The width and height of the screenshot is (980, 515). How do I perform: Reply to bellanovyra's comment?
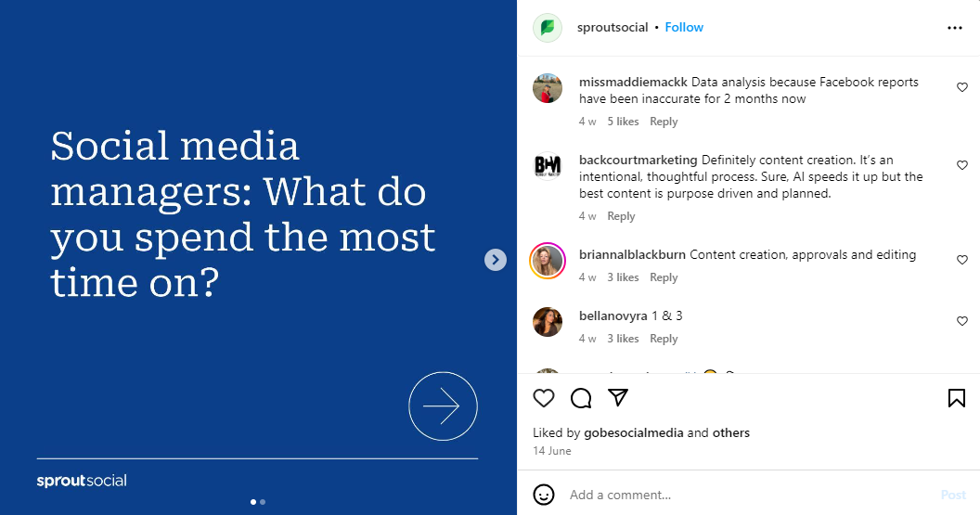pos(664,339)
